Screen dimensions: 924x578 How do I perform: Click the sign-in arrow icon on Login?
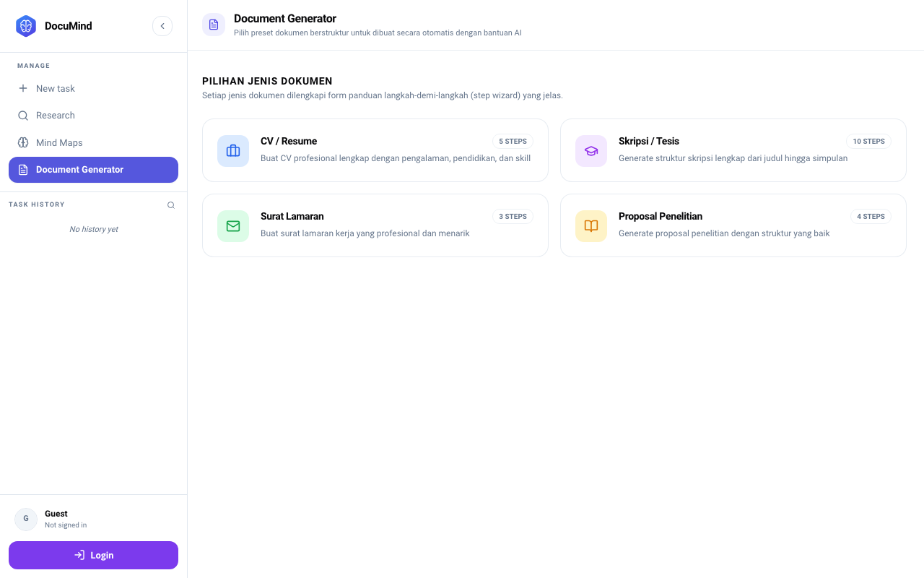(x=79, y=555)
